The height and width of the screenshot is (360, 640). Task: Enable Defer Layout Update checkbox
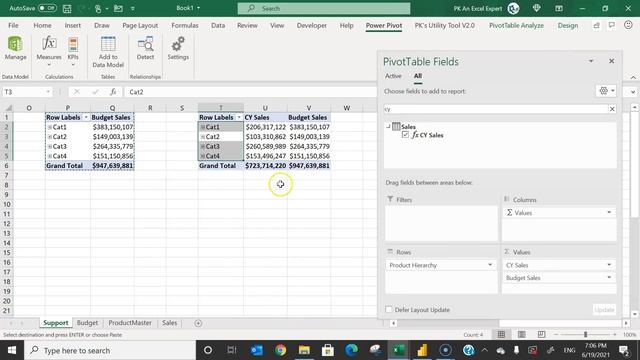tap(389, 310)
